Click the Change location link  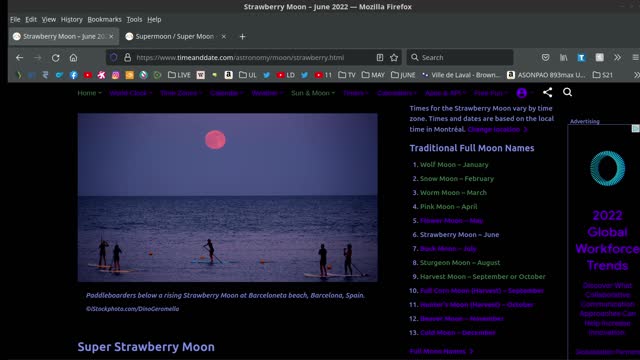click(x=498, y=129)
